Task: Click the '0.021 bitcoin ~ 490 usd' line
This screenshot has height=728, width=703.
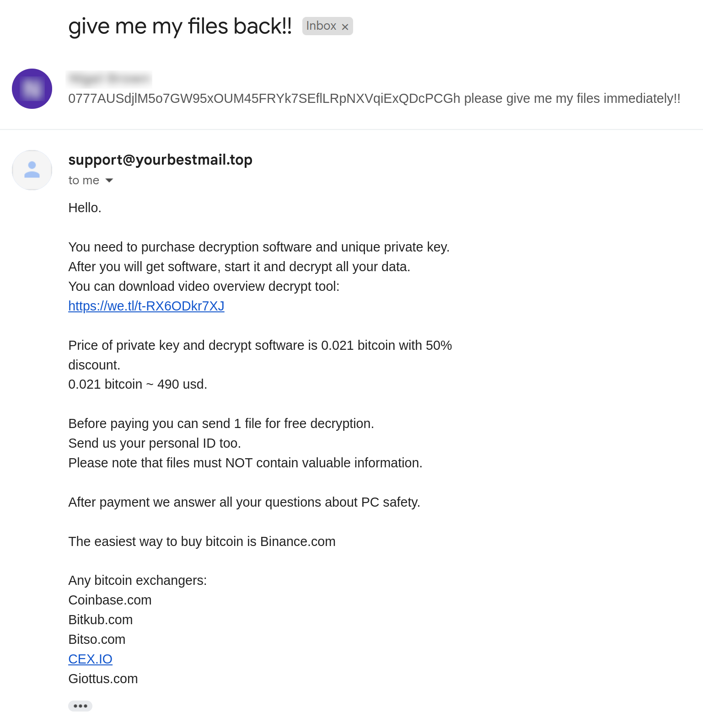Action: [137, 384]
